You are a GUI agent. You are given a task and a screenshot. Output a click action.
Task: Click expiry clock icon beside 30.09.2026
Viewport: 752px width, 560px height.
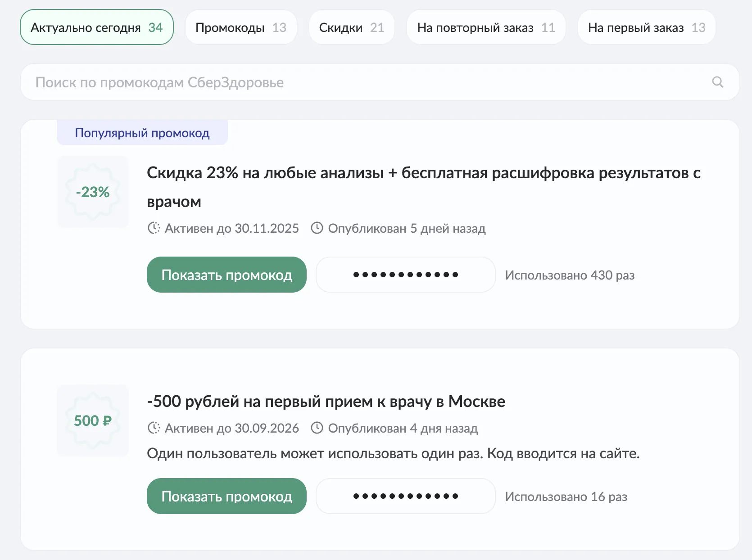(x=154, y=428)
